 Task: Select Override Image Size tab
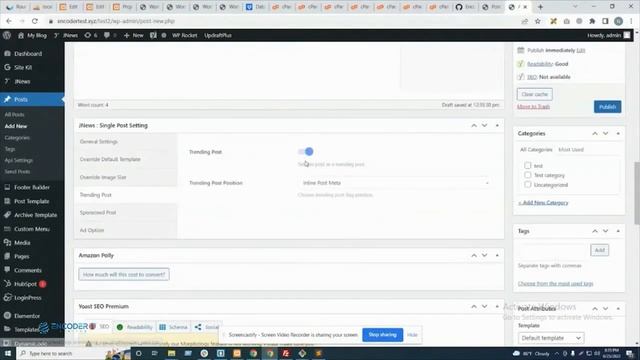126,177
